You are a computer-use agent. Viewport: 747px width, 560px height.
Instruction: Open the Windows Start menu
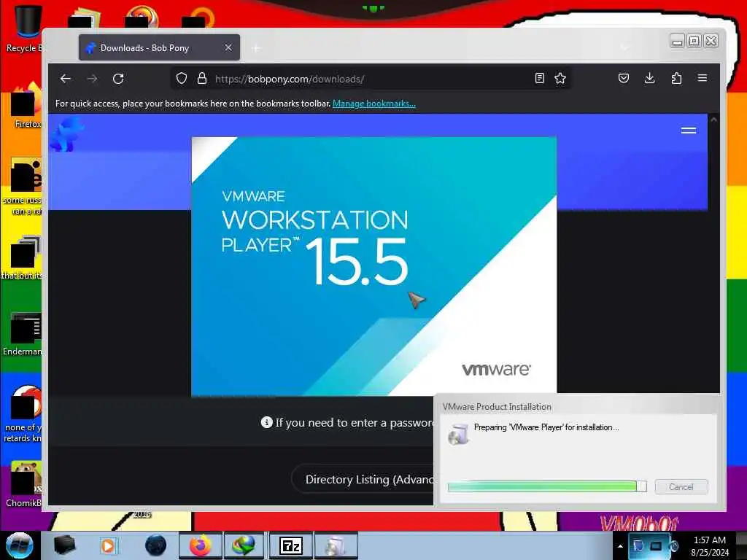(x=19, y=545)
